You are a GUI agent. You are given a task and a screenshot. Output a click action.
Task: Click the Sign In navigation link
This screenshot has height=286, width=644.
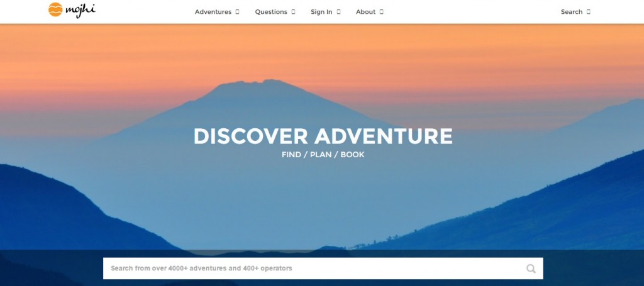click(x=321, y=12)
